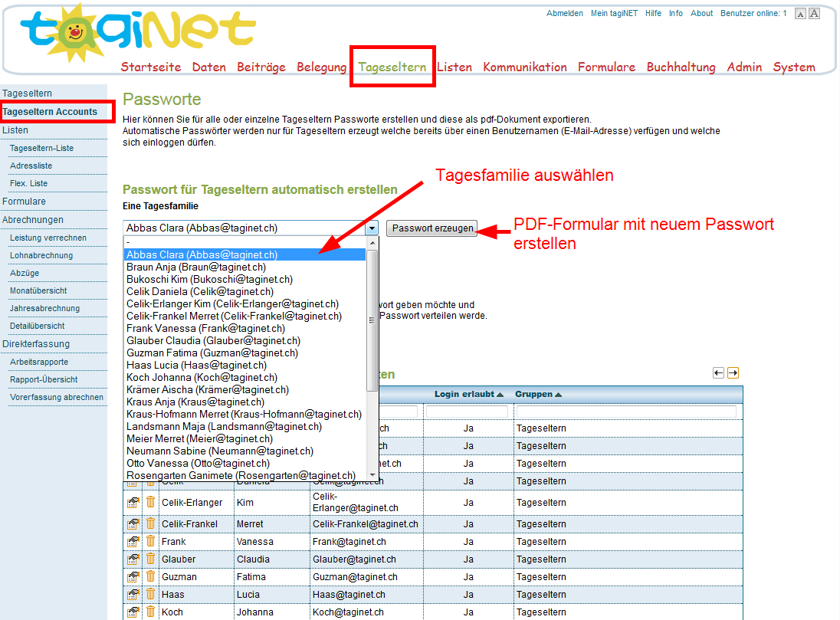This screenshot has height=620, width=840.
Task: Click the larger font size icon
Action: click(814, 14)
